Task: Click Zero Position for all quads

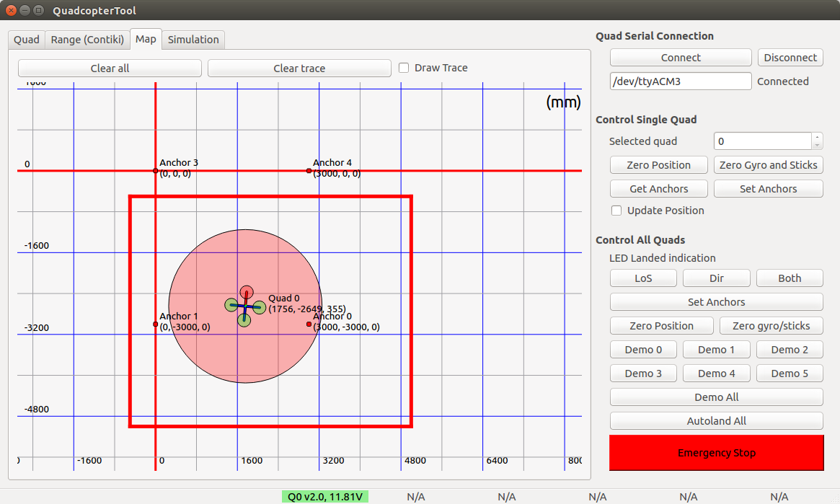Action: coord(662,326)
